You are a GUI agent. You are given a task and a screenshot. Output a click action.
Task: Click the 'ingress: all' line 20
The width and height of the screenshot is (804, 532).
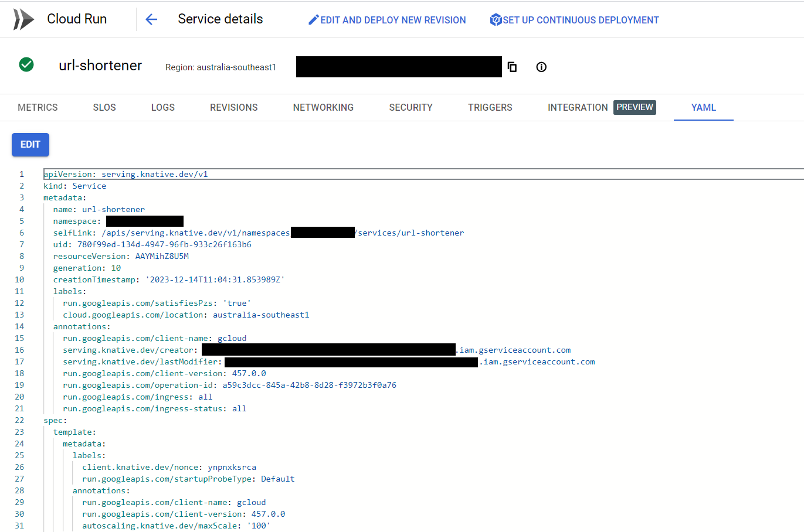[x=138, y=397]
